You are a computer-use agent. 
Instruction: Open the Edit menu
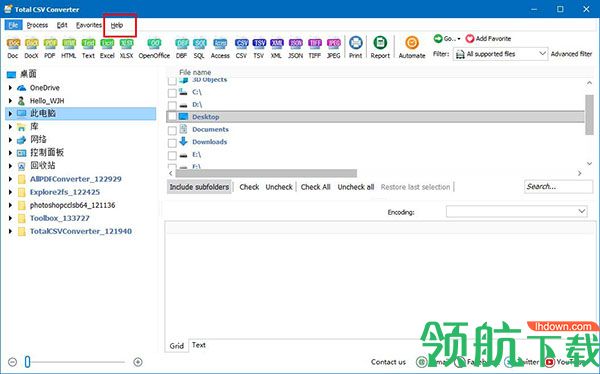[62, 25]
